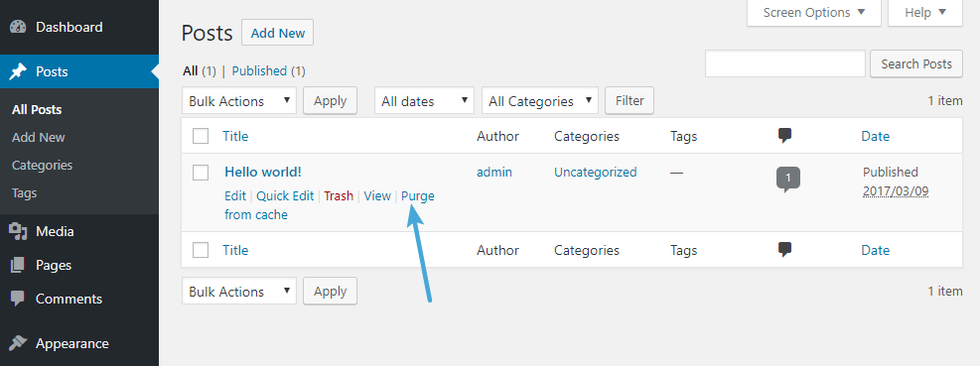
Task: Click Add New button beside Posts heading
Action: (x=277, y=33)
